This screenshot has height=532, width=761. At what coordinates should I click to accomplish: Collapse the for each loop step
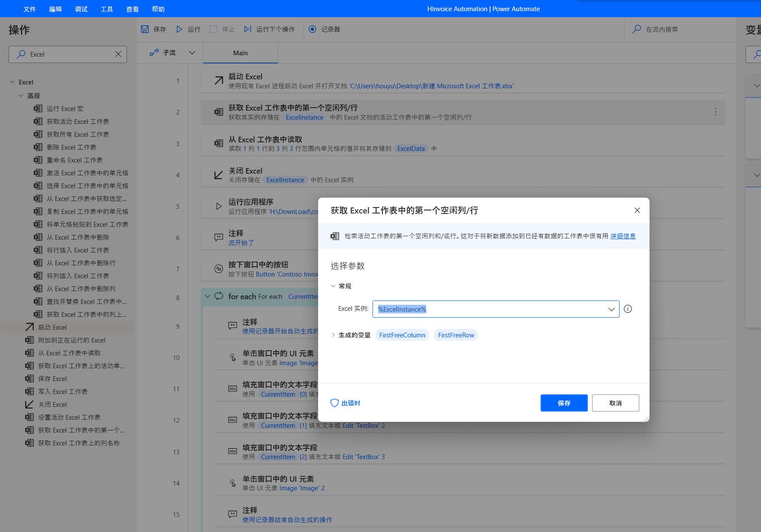pos(208,296)
